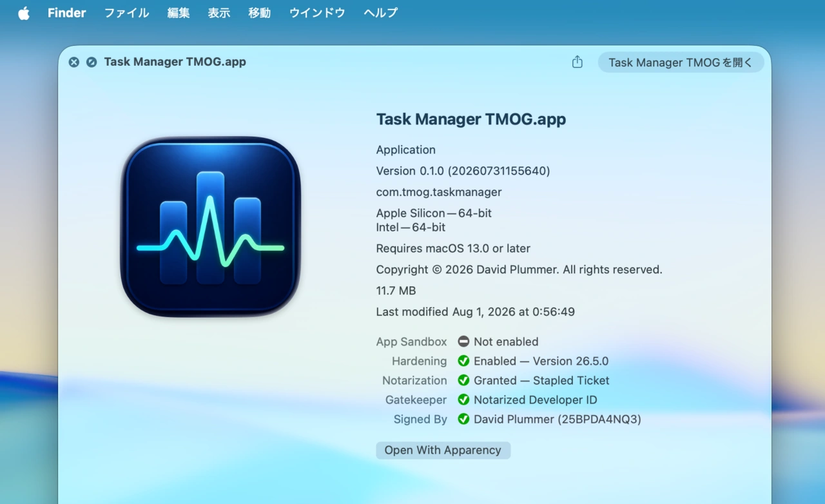This screenshot has width=825, height=504.
Task: Click the green checkmark next to Notarization
Action: pos(463,380)
